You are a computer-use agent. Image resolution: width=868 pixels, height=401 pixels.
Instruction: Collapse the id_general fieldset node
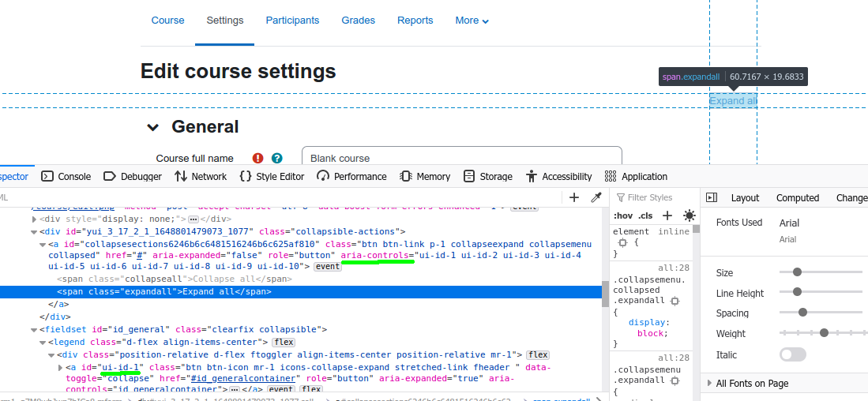click(35, 330)
